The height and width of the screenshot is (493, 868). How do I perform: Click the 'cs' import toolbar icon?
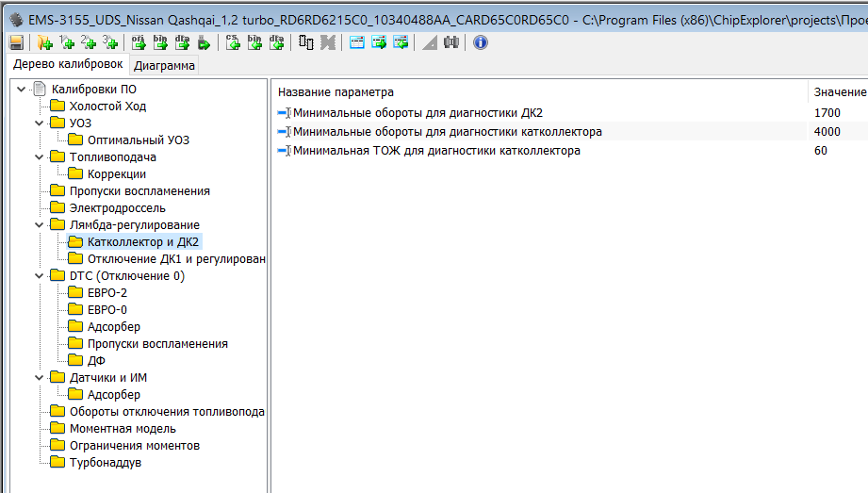[x=233, y=42]
